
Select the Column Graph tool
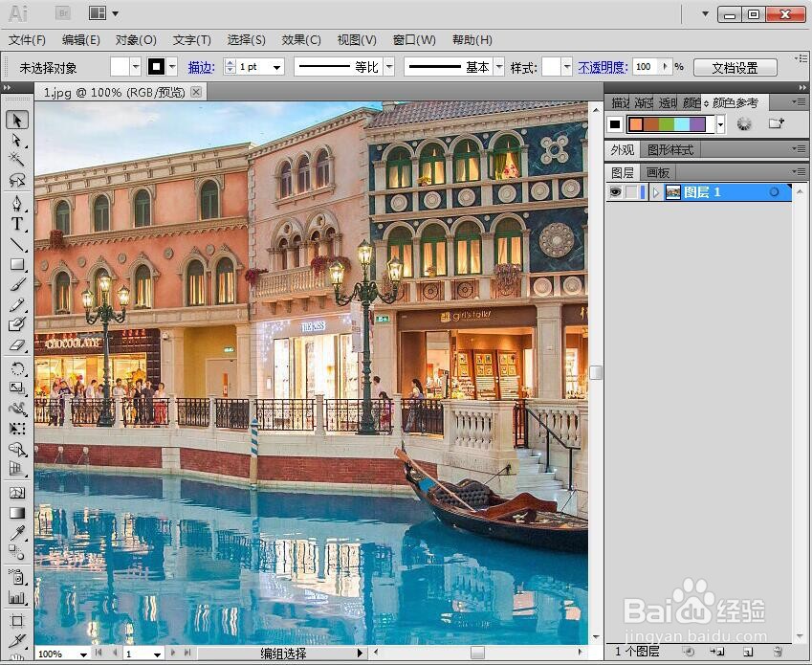pos(17,597)
